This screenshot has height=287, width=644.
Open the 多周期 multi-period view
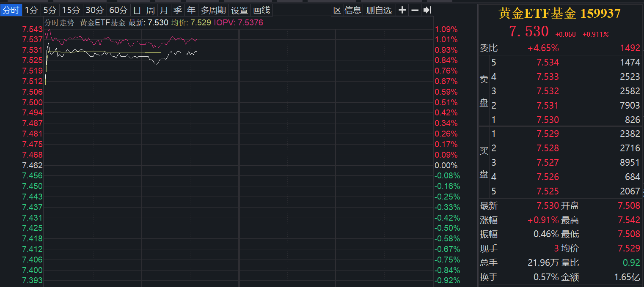(213, 10)
